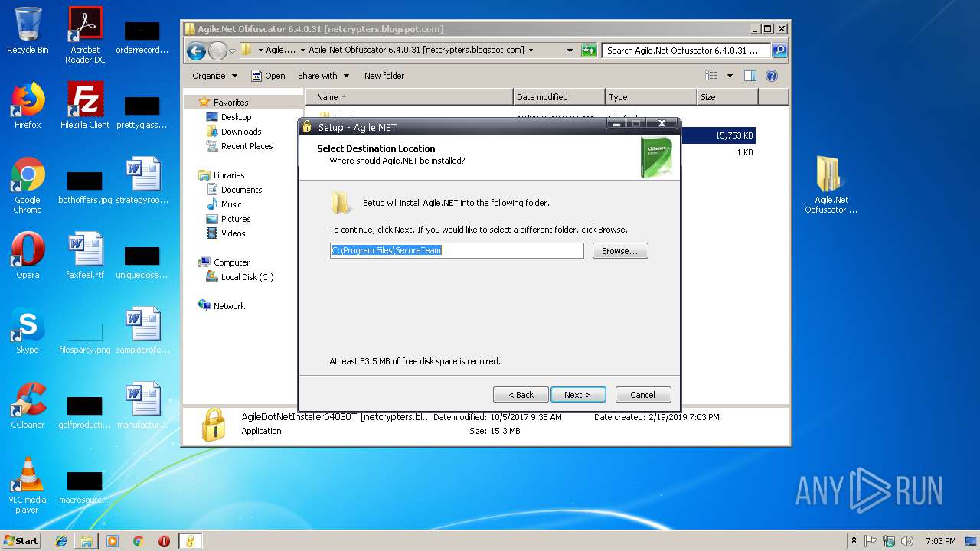
Task: Sort by Size column header
Action: tap(727, 97)
